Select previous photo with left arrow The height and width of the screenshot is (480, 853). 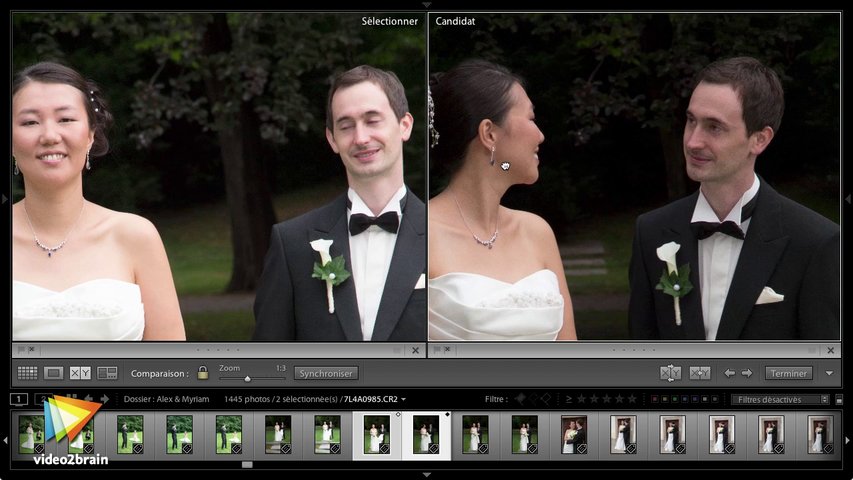(729, 373)
